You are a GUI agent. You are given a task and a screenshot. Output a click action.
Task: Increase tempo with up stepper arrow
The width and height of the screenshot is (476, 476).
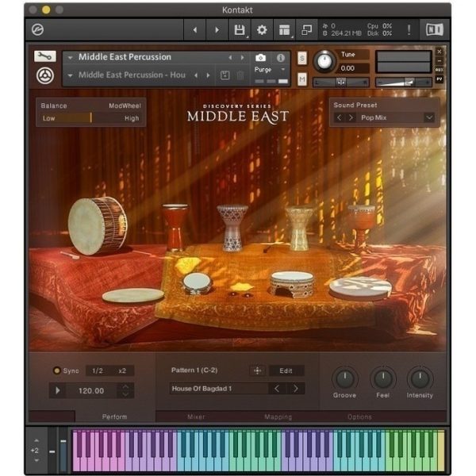click(x=125, y=387)
